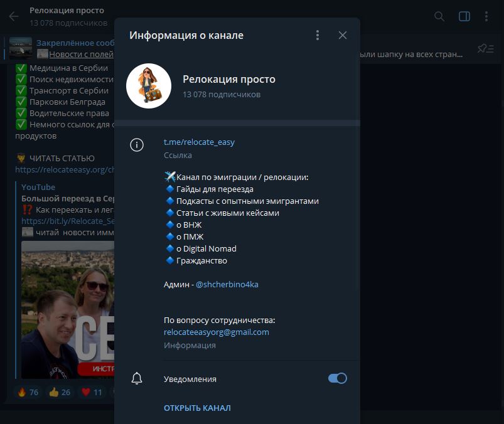Toggle the Уведомления notifications switch
The width and height of the screenshot is (504, 424).
337,378
